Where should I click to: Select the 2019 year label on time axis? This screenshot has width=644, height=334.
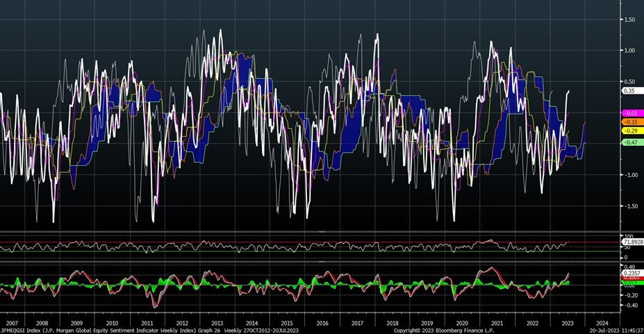pyautogui.click(x=427, y=324)
